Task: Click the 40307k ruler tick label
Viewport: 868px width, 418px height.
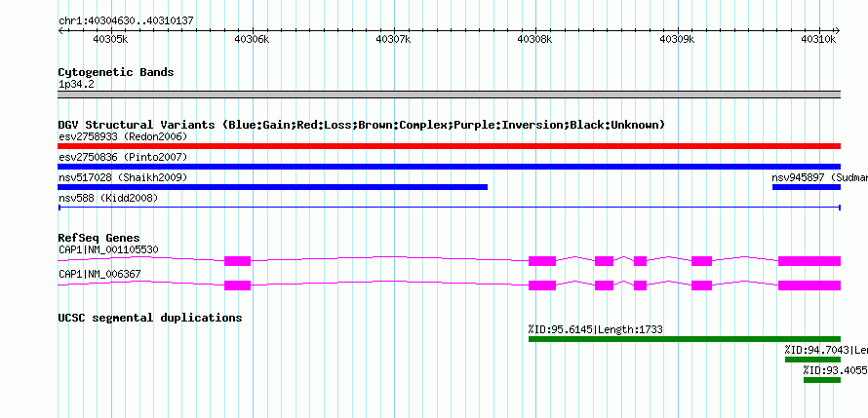Action: (393, 39)
